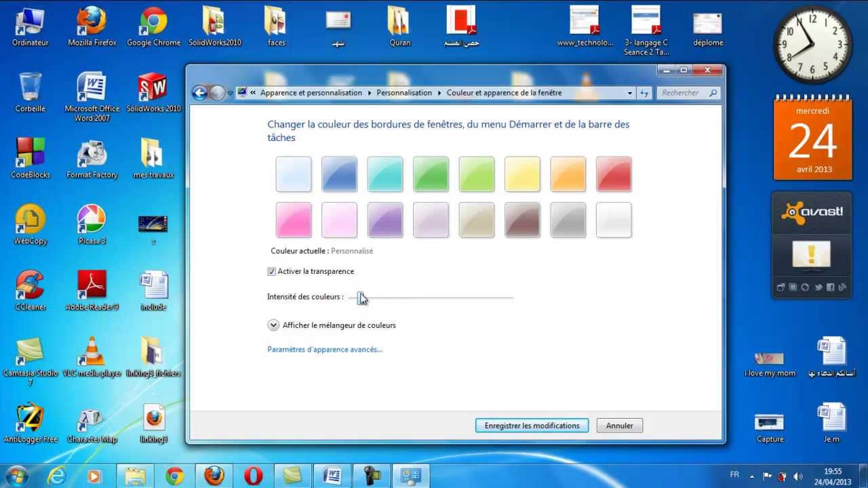Select the Mozilla Firefox desktop shortcut
868x488 pixels.
click(92, 26)
